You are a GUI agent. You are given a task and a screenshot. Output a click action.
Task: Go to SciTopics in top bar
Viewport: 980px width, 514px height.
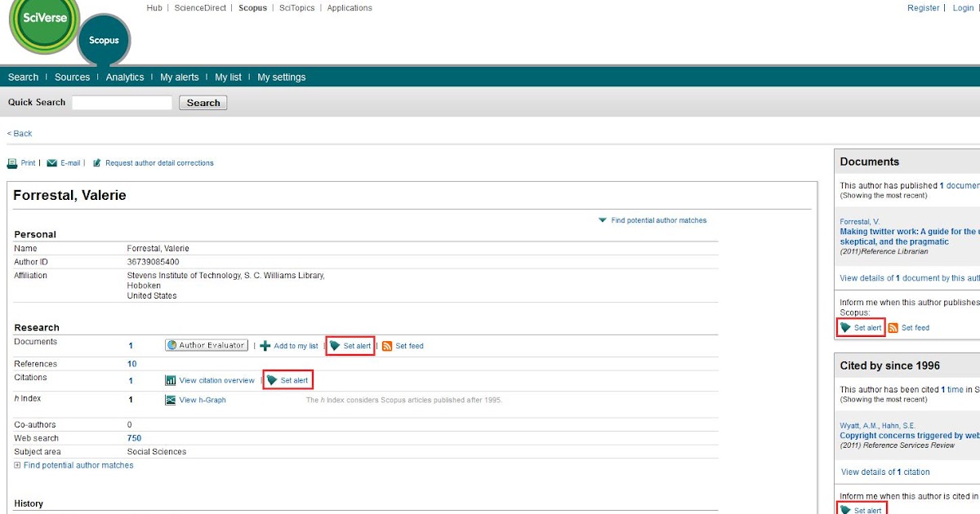point(297,8)
